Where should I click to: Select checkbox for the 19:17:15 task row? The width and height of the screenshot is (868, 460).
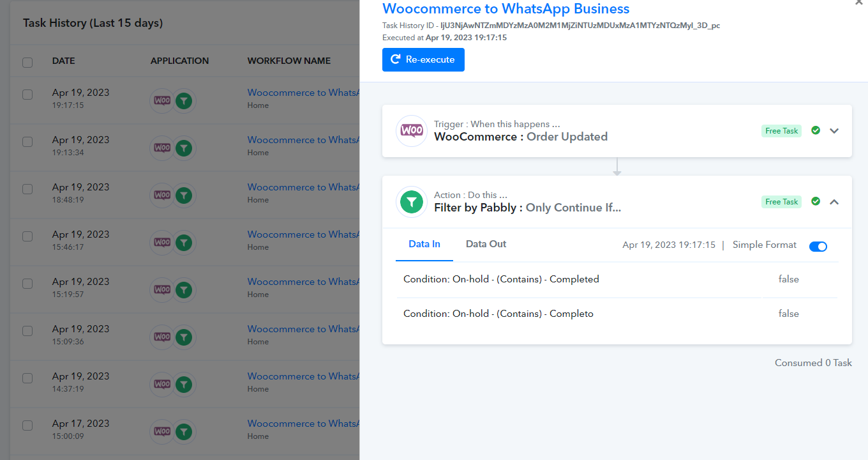click(27, 95)
